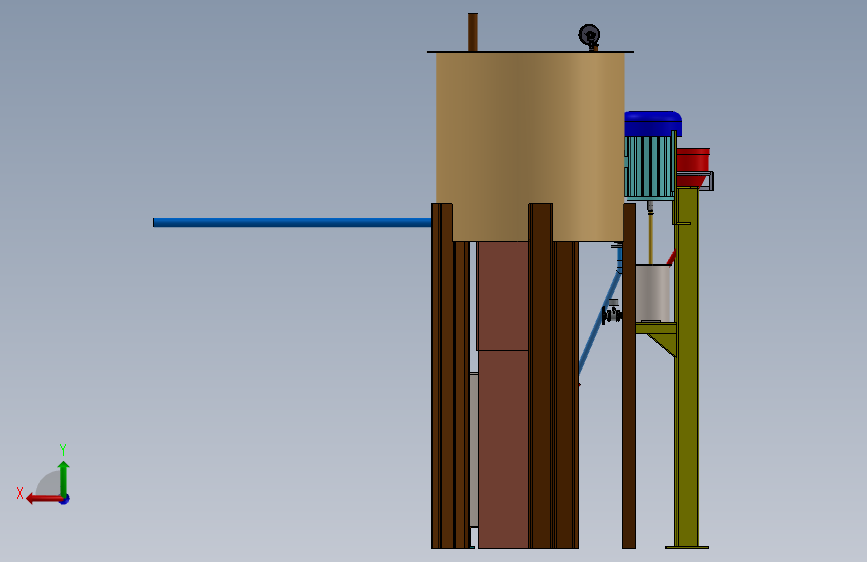The width and height of the screenshot is (867, 562).
Task: Select the brown vertical pipe atop the tank
Action: [473, 32]
